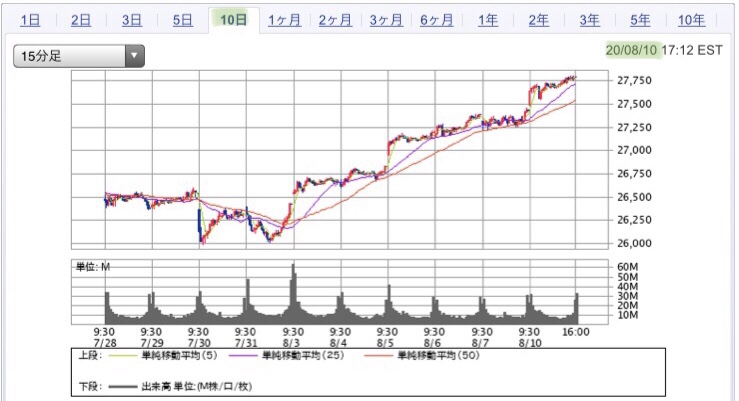Image resolution: width=739 pixels, height=401 pixels.
Task: Click the 7/30 date axis label
Action: (x=199, y=343)
